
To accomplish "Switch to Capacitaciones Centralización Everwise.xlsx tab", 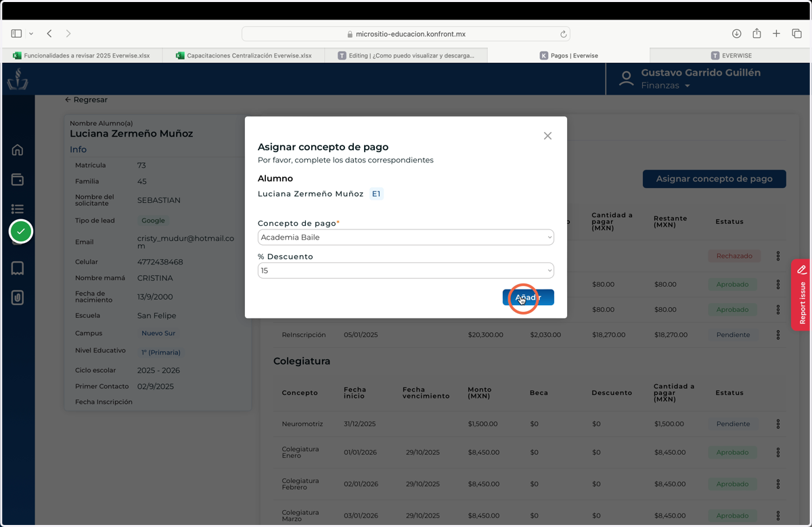I will click(x=244, y=55).
